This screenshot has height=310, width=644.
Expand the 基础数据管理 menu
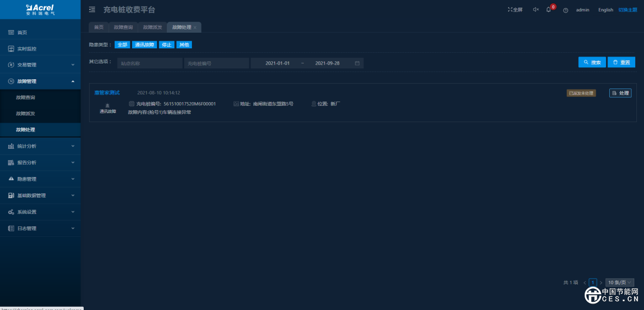[x=40, y=195]
